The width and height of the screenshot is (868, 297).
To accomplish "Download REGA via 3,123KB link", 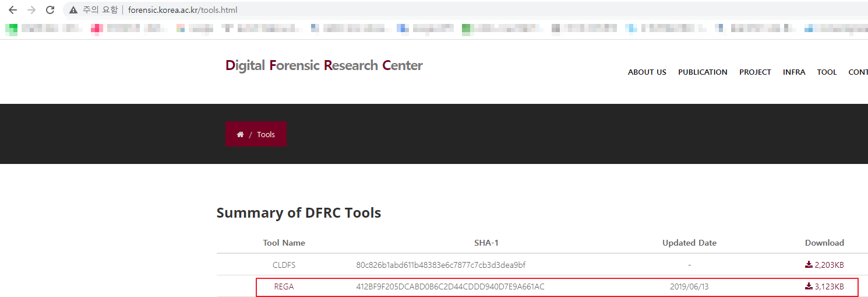I will 824,286.
